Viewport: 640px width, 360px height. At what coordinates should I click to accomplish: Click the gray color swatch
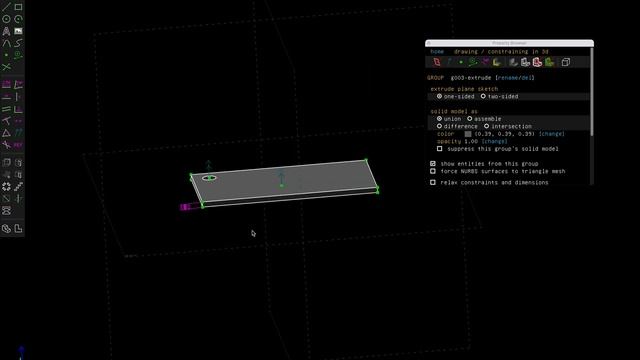tap(468, 134)
